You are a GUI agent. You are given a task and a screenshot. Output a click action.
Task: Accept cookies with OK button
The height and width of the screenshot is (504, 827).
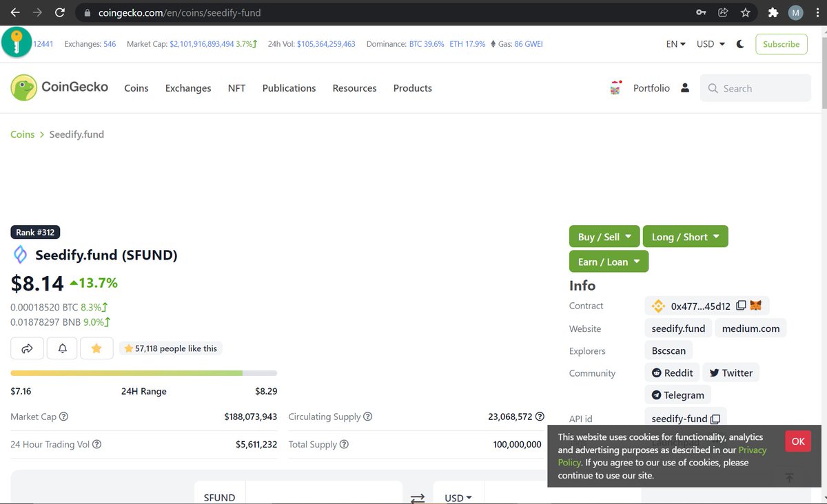click(x=797, y=441)
